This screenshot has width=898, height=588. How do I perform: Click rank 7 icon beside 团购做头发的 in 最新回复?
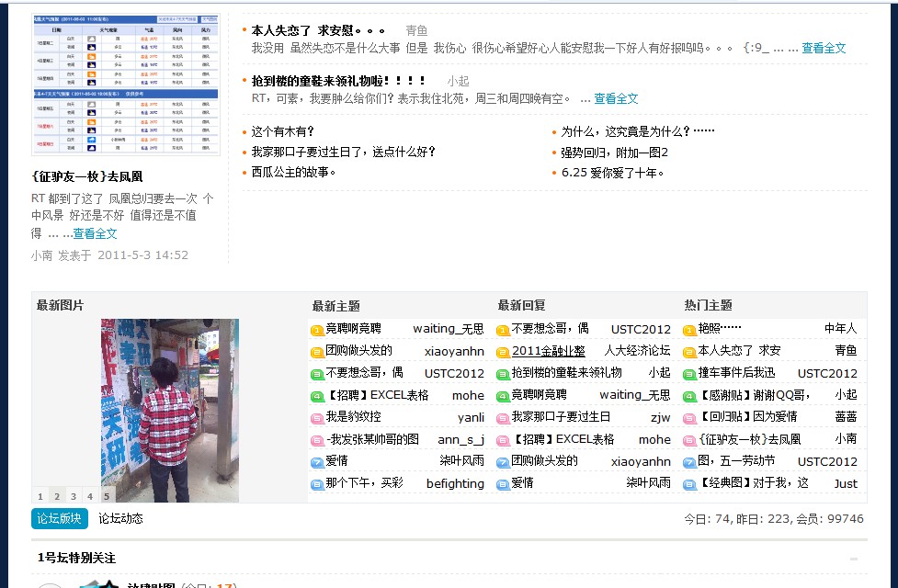(503, 462)
